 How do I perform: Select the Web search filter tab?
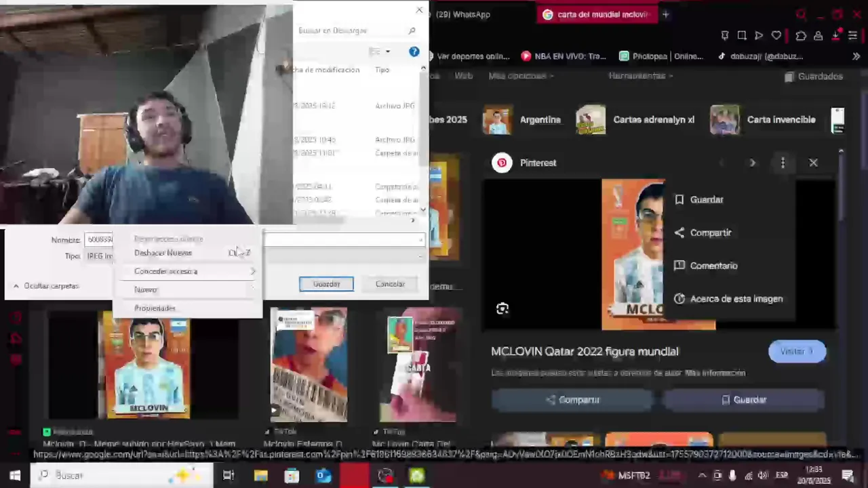click(464, 76)
